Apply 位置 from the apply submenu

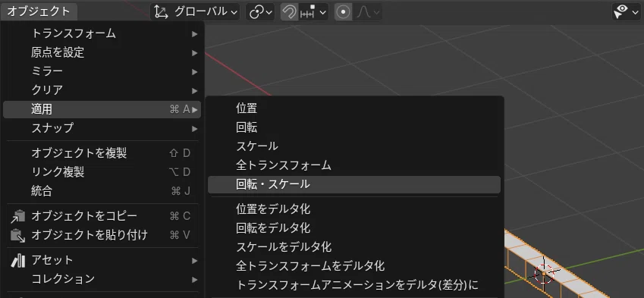click(354, 108)
